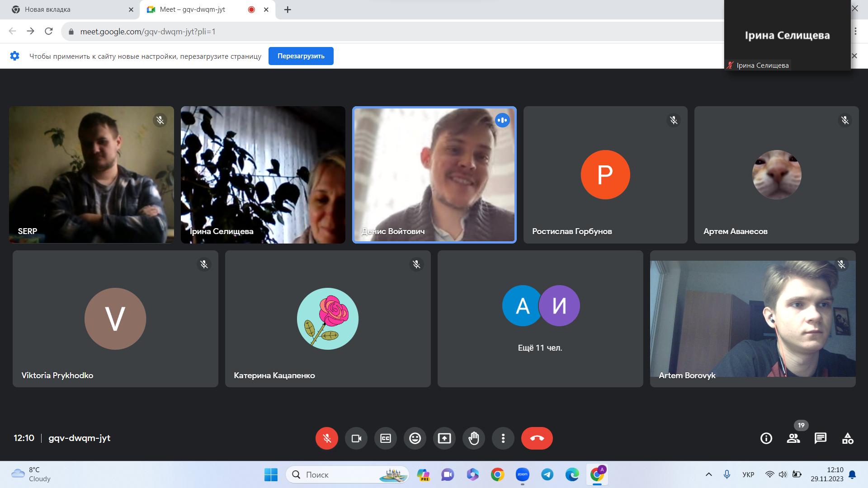This screenshot has width=868, height=488.
Task: Go forward in browser history
Action: pyautogui.click(x=30, y=31)
